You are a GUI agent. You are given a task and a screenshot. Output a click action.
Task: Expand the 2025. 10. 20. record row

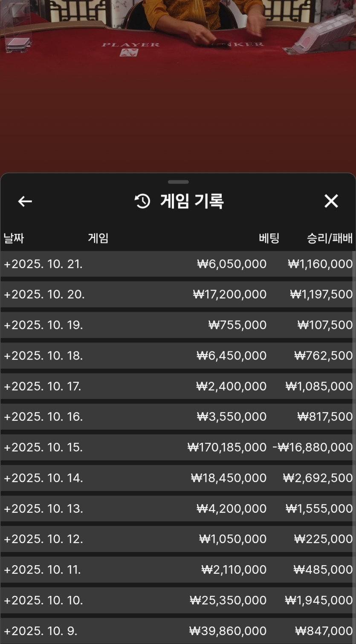click(44, 294)
